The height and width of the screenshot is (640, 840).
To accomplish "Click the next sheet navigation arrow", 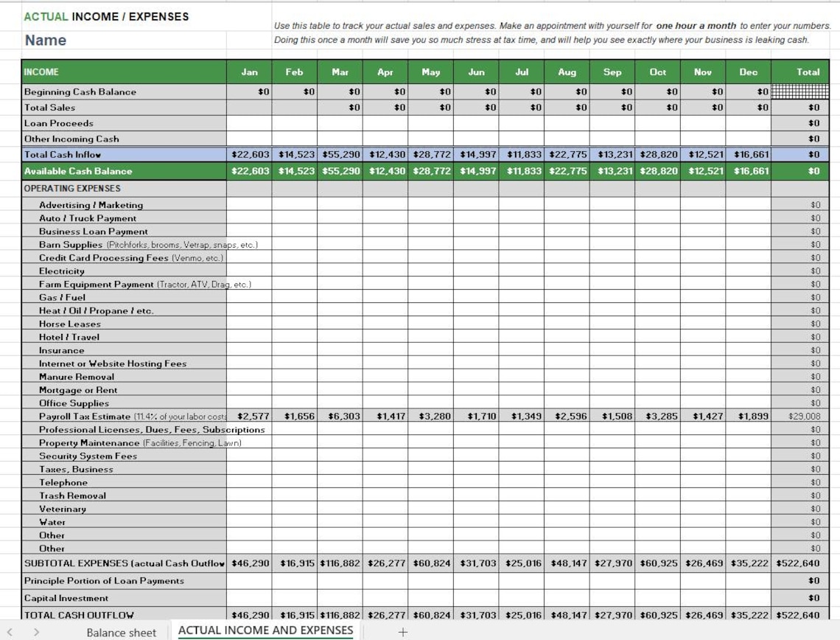I will (35, 633).
